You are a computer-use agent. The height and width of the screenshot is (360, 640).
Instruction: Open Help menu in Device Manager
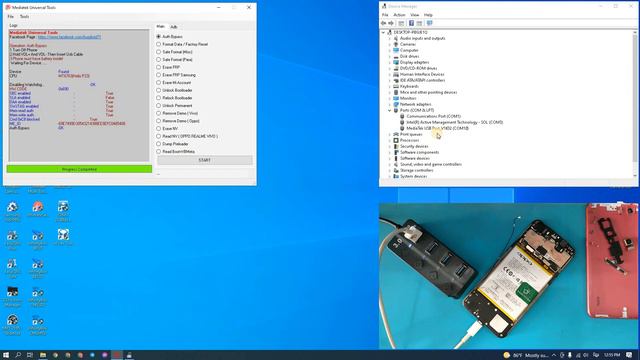(428, 15)
